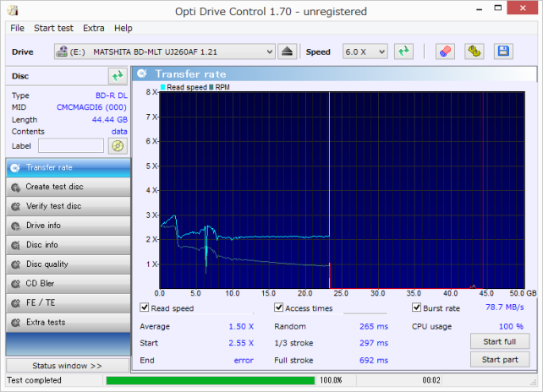Open the Disc quality test
Viewport: 543px width, 392px height.
[69, 264]
